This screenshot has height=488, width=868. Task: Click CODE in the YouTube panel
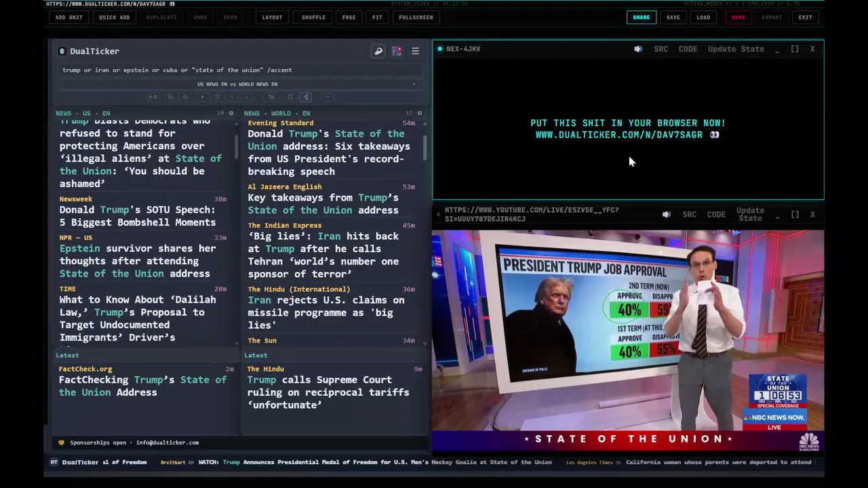(716, 214)
